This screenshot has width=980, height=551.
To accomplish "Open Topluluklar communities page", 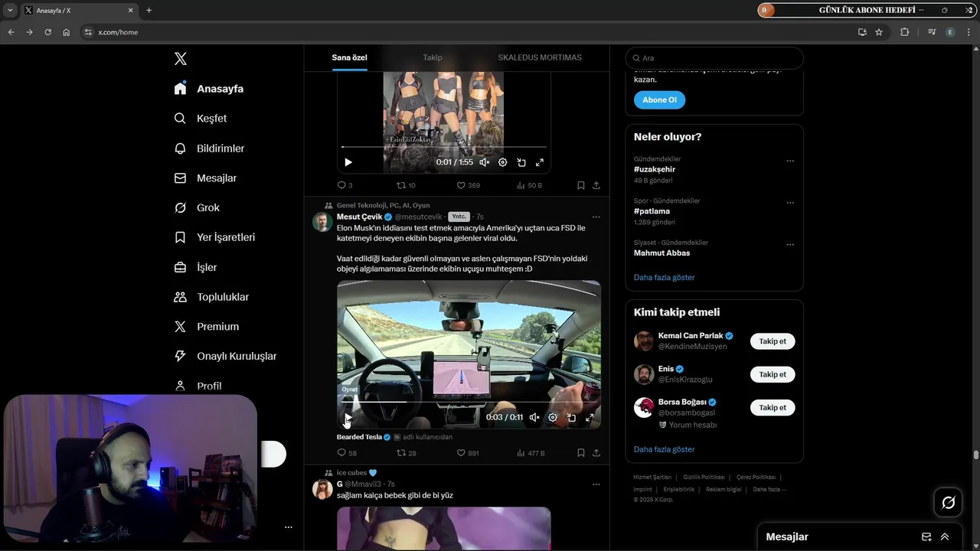I will 211,297.
